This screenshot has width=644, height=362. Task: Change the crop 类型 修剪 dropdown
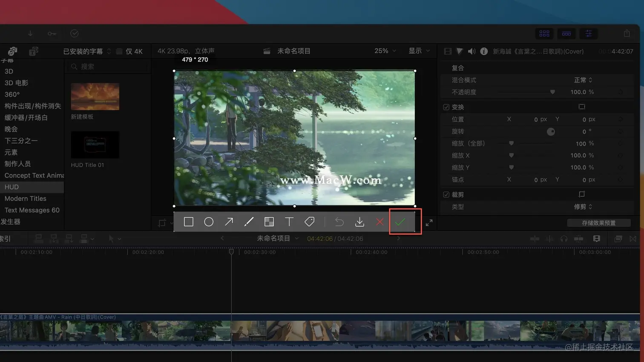(583, 207)
